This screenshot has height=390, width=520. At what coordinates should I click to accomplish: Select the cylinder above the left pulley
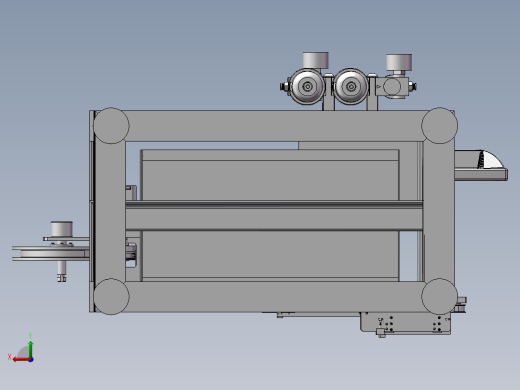pos(62,229)
